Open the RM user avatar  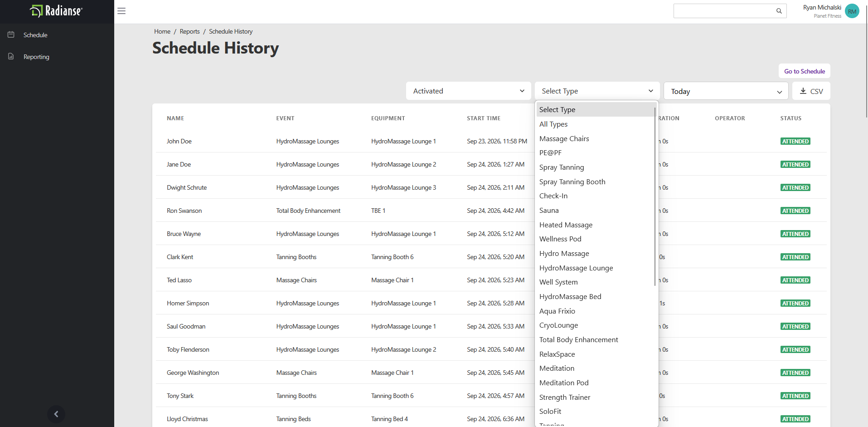pos(852,11)
